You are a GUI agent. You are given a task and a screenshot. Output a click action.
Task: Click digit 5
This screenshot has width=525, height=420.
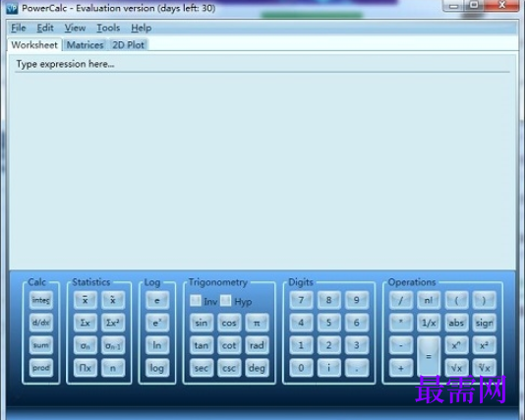pos(328,323)
